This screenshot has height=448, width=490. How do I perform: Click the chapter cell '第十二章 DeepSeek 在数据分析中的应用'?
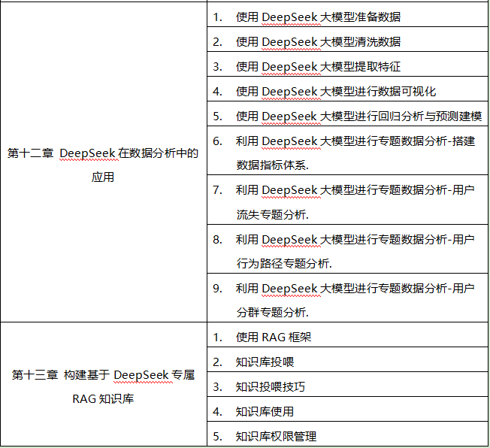[x=104, y=162]
